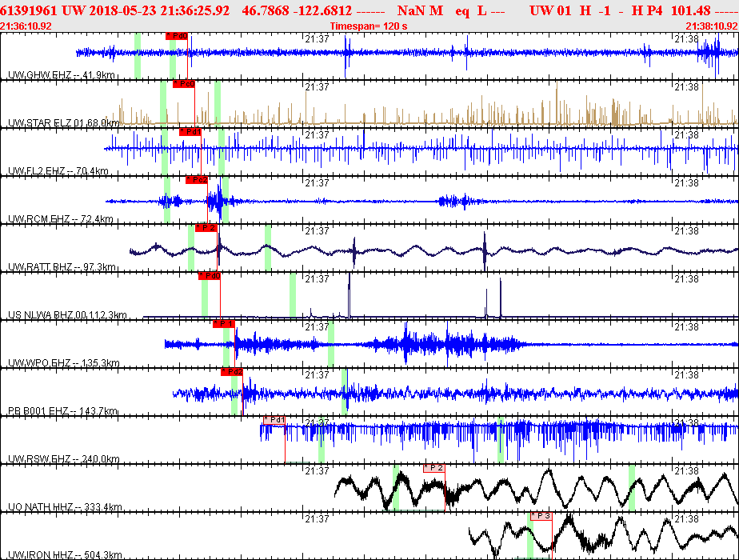This screenshot has width=739, height=560.
Task: Select the P 1 pick flag on WPO trace
Action: [x=224, y=324]
